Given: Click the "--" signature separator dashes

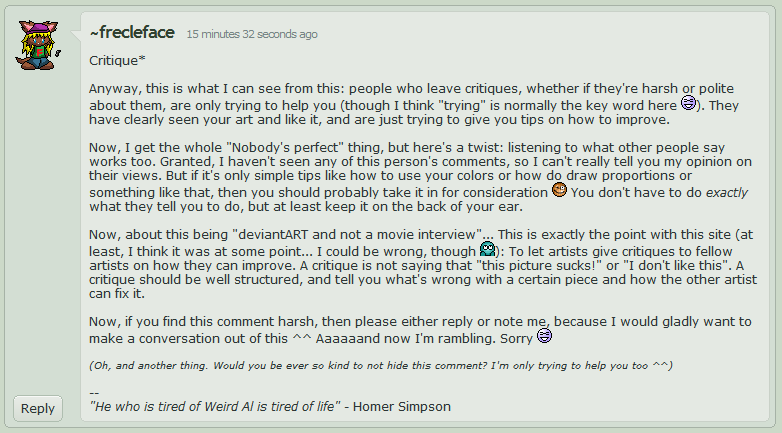Looking at the screenshot, I should 94,391.
